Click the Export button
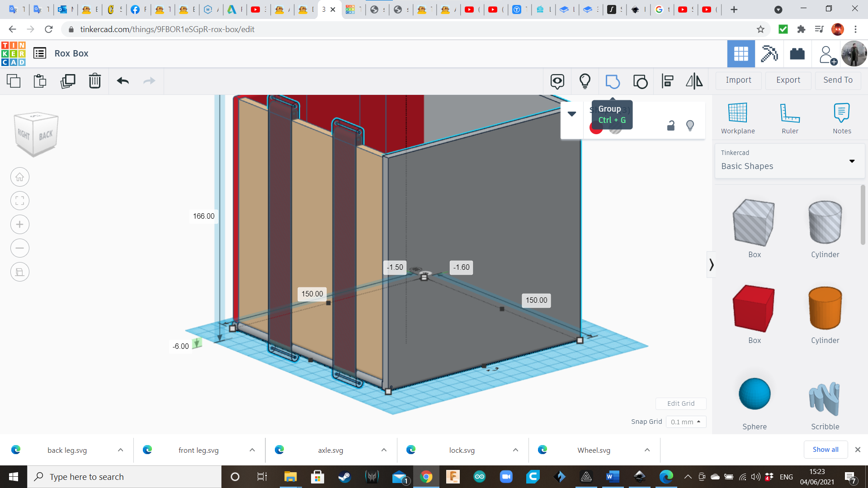Image resolution: width=868 pixels, height=488 pixels. click(x=788, y=80)
